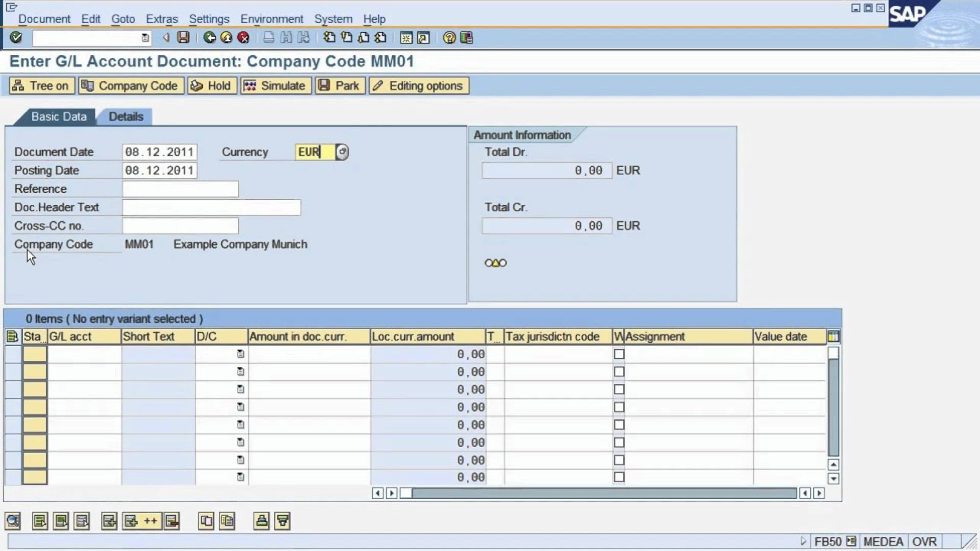Click the green Back arrow icon
This screenshot has height=551, width=980.
pos(210,37)
